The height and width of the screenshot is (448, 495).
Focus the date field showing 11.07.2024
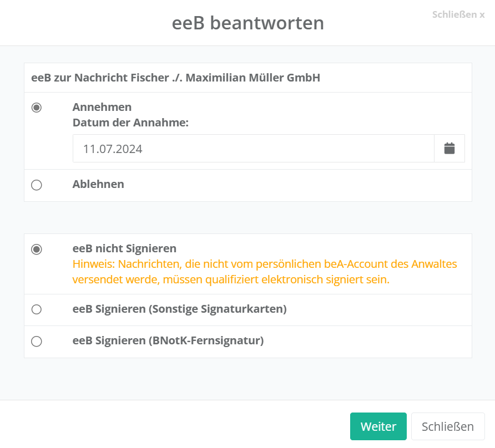(x=253, y=149)
